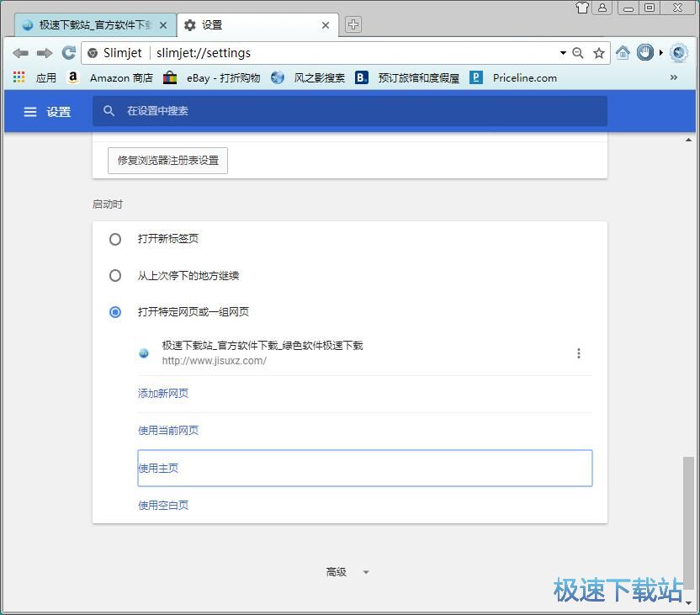Open the apps grid shortcut icon
Image resolution: width=700 pixels, height=615 pixels.
[19, 77]
